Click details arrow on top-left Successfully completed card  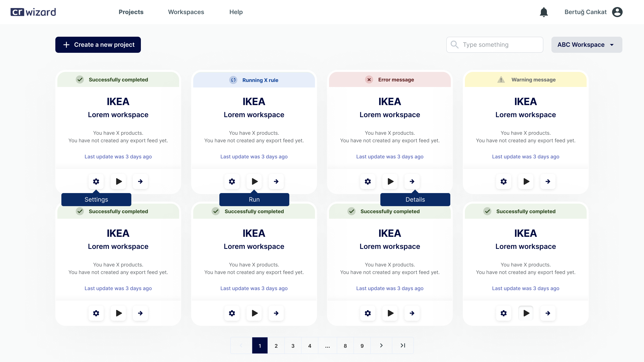[140, 181]
